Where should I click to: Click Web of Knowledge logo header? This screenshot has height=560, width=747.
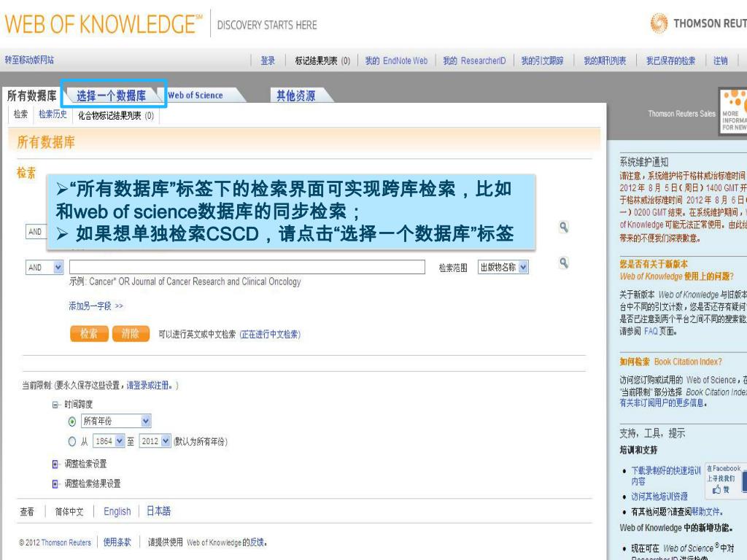[104, 24]
